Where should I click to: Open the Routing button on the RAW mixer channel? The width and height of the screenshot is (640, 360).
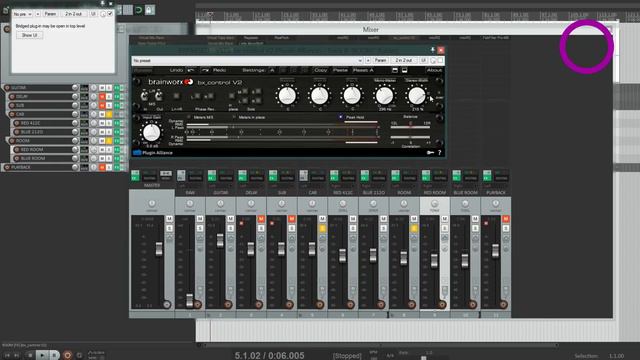pyautogui.click(x=195, y=178)
